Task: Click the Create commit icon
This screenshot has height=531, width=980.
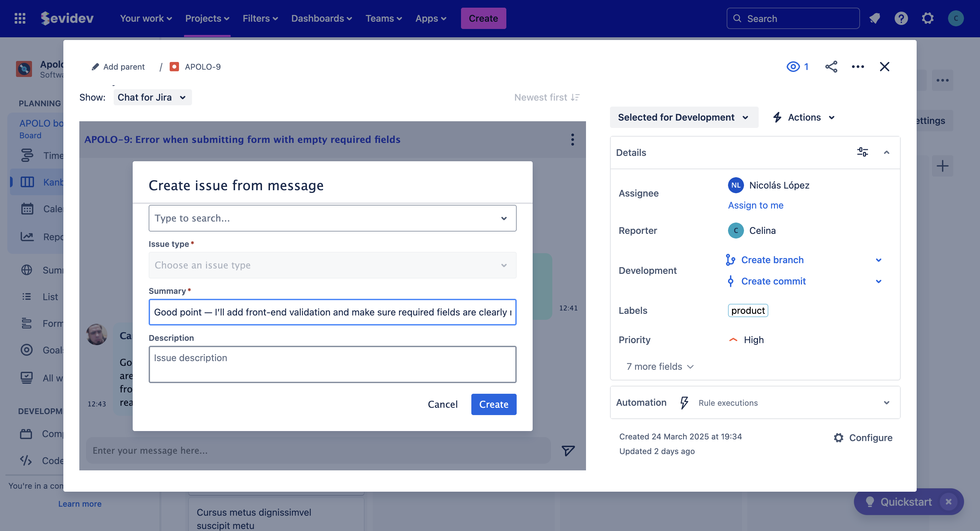Action: [x=730, y=281]
